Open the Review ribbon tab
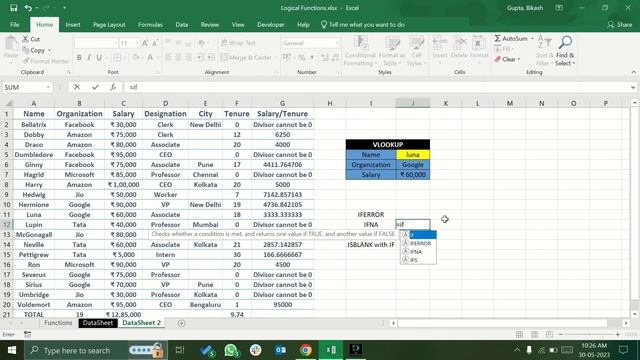The width and height of the screenshot is (640, 360). pos(209,24)
